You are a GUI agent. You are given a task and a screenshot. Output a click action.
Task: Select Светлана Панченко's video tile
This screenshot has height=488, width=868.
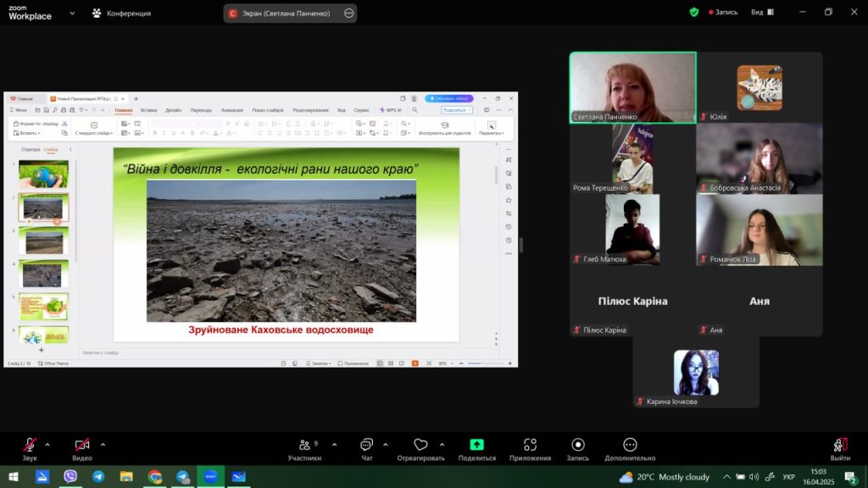[632, 87]
